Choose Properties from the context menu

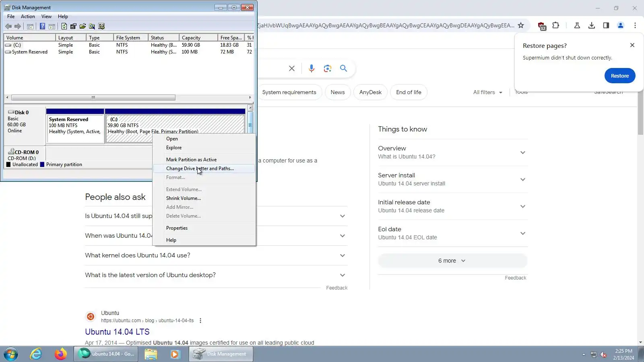pos(204,228)
